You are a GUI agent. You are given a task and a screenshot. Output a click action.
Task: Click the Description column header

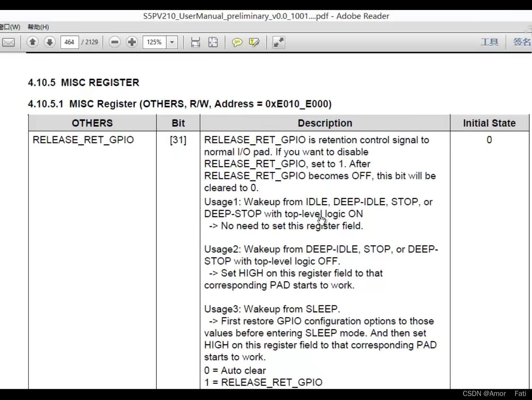pyautogui.click(x=325, y=123)
